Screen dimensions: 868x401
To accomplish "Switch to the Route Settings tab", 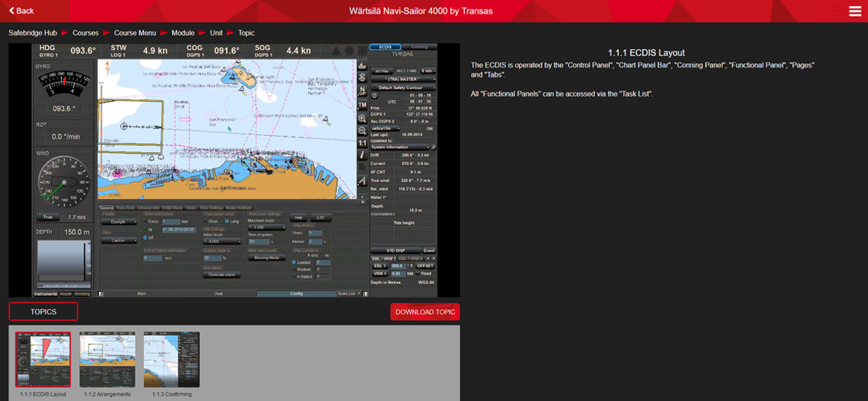I will pyautogui.click(x=239, y=208).
